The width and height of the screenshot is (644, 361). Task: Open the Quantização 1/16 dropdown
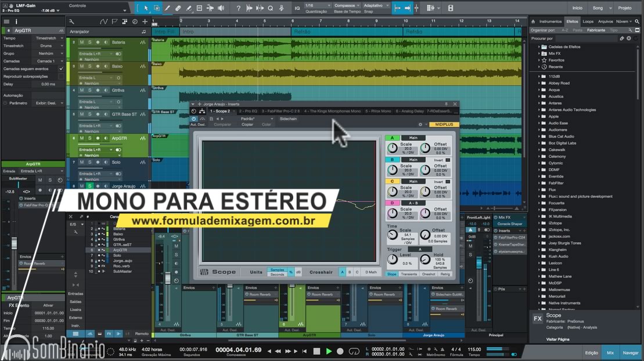(x=317, y=5)
